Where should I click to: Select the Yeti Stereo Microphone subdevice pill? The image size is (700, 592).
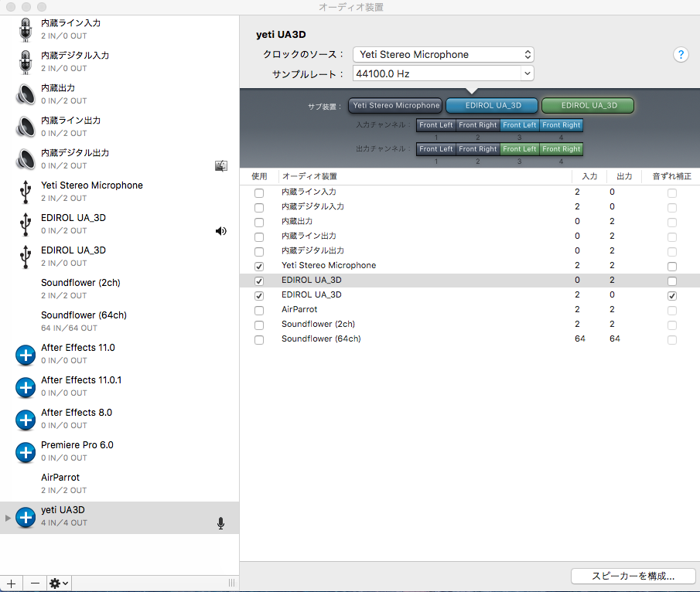[395, 106]
